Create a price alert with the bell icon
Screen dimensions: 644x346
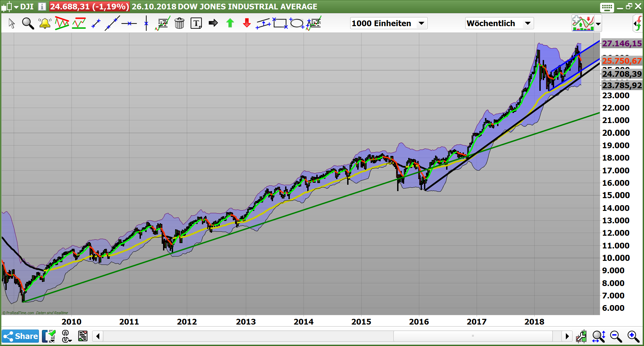click(45, 23)
